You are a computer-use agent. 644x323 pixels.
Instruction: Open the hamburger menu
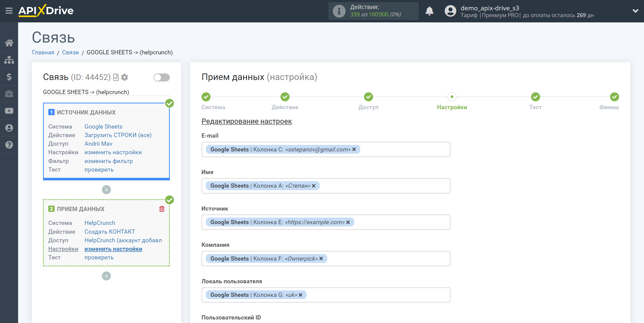(x=9, y=11)
